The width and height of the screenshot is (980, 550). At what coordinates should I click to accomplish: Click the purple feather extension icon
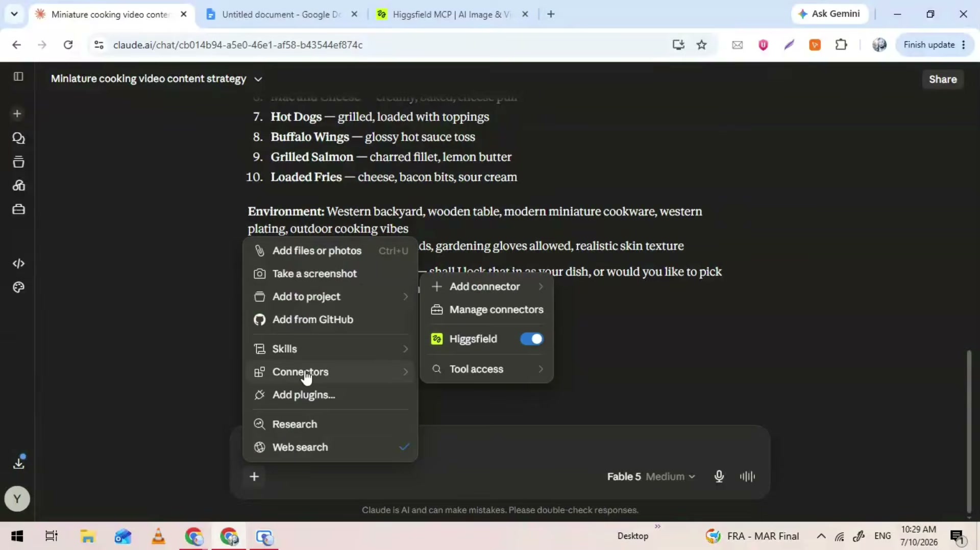click(789, 45)
